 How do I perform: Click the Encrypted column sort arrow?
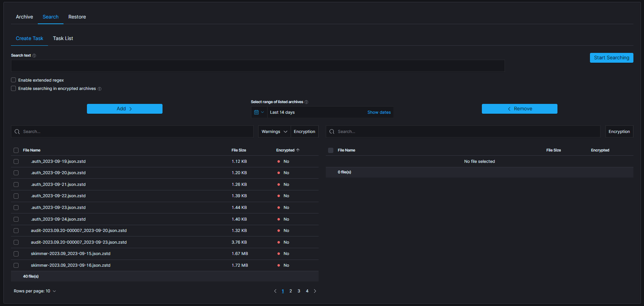[298, 150]
